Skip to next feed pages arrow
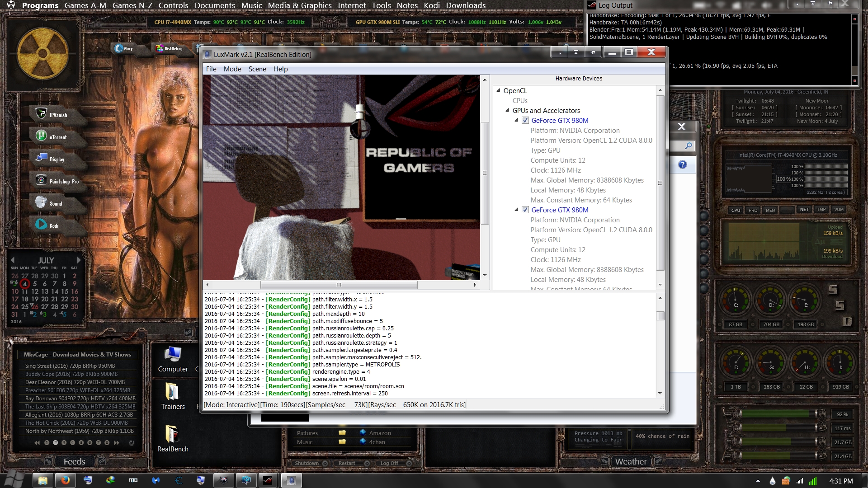This screenshot has height=488, width=868. pyautogui.click(x=117, y=443)
